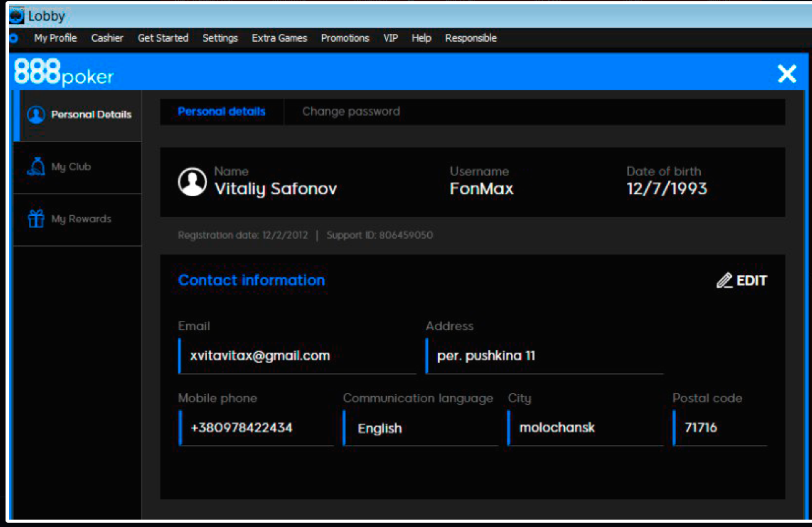Open the Settings menu
Image resolution: width=812 pixels, height=527 pixels.
tap(220, 38)
